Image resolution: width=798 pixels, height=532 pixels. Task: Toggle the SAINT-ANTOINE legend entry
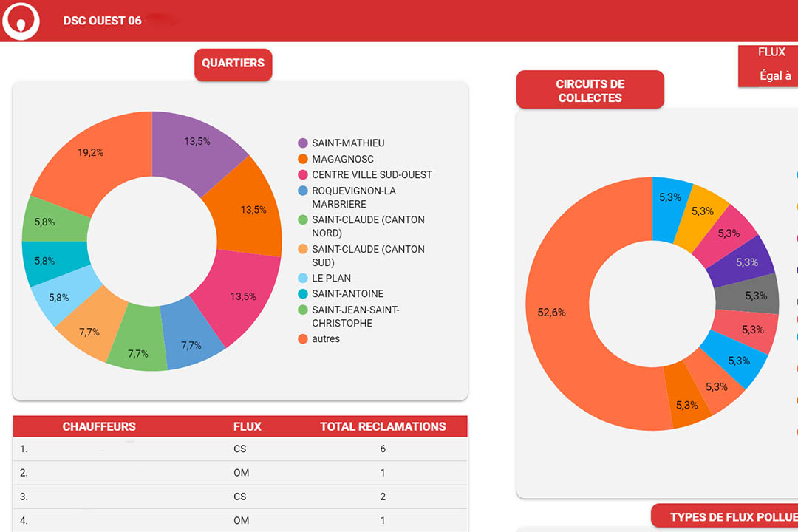(x=347, y=294)
